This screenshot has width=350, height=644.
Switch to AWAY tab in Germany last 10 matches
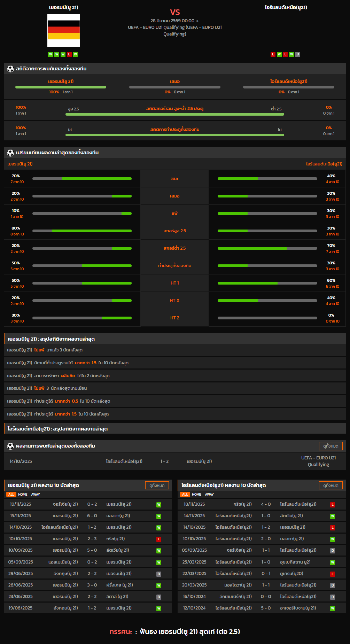click(36, 495)
